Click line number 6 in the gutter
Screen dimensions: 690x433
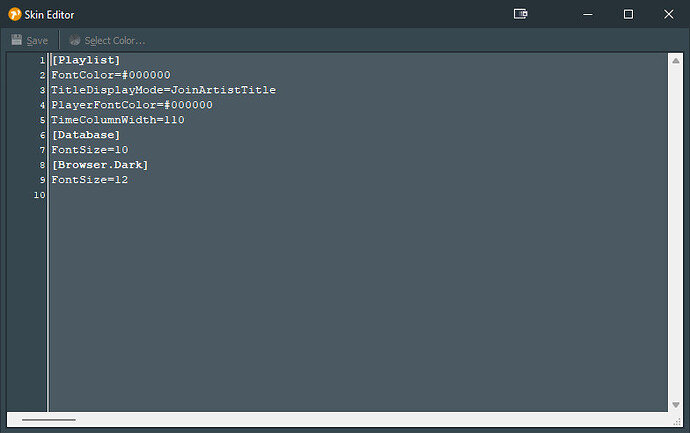(42, 135)
